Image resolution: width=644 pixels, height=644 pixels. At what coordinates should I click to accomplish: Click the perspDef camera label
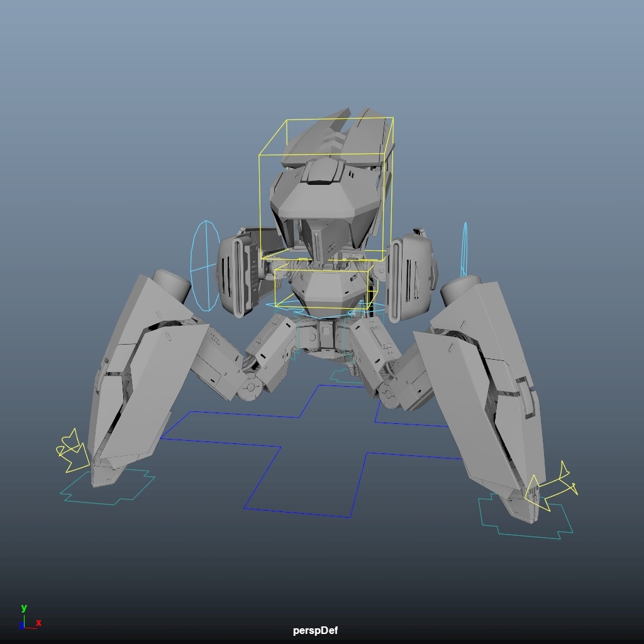pyautogui.click(x=316, y=630)
